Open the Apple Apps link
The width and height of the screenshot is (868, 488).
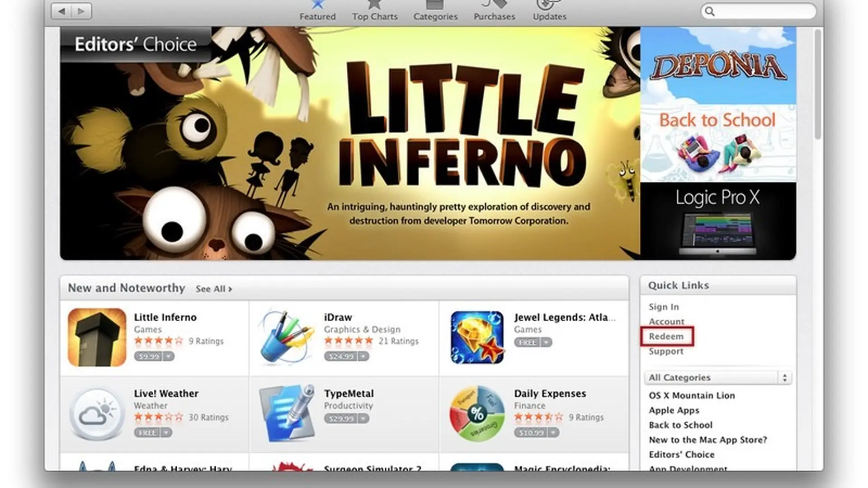pos(674,410)
